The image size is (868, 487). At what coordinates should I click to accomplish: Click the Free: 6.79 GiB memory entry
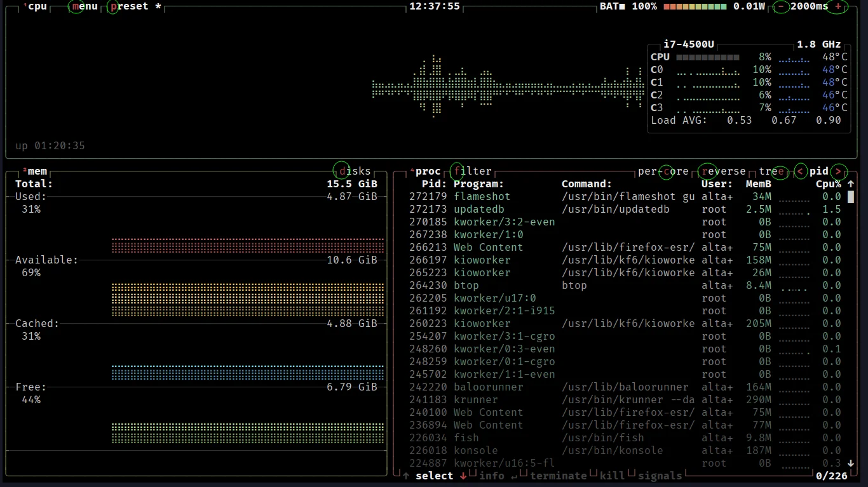(x=196, y=387)
